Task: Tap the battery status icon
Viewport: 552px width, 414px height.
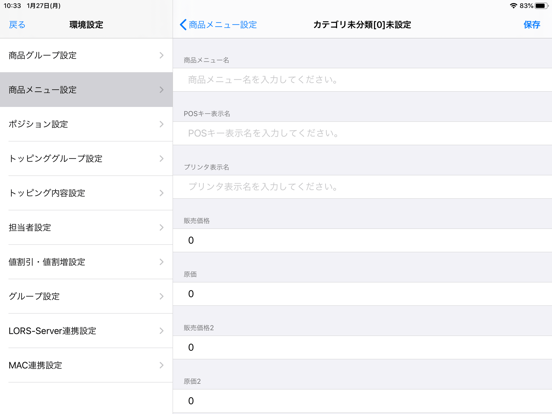Action: click(x=542, y=6)
